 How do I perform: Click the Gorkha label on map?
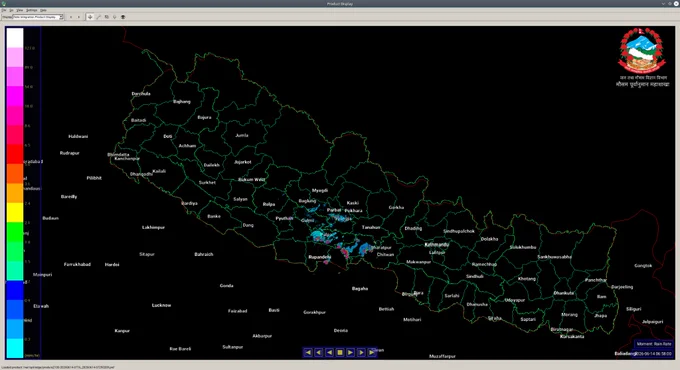pyautogui.click(x=396, y=207)
